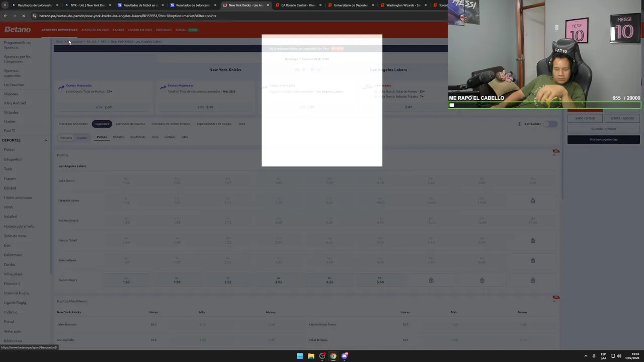
Task: Select the Combos sub-tab
Action: [x=170, y=137]
